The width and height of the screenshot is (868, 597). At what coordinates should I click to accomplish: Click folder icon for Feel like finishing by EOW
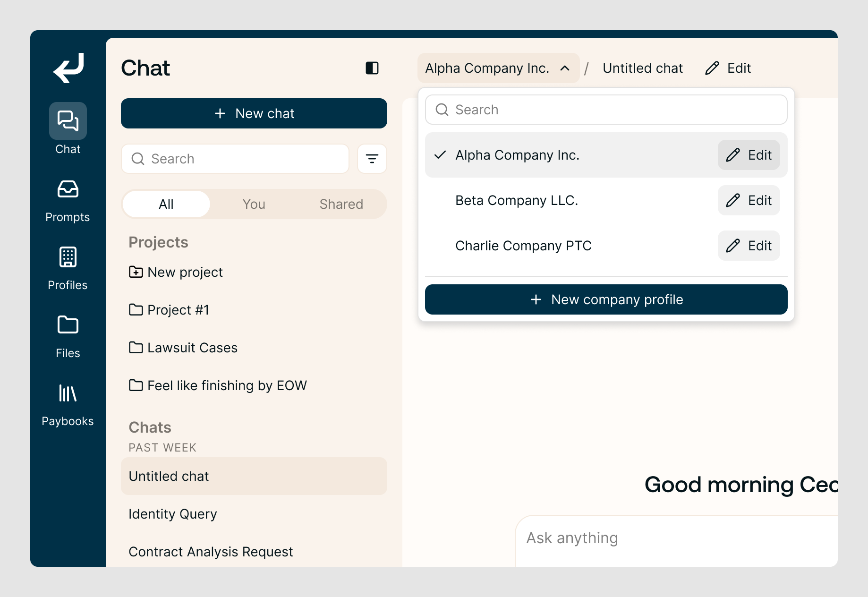pyautogui.click(x=136, y=385)
